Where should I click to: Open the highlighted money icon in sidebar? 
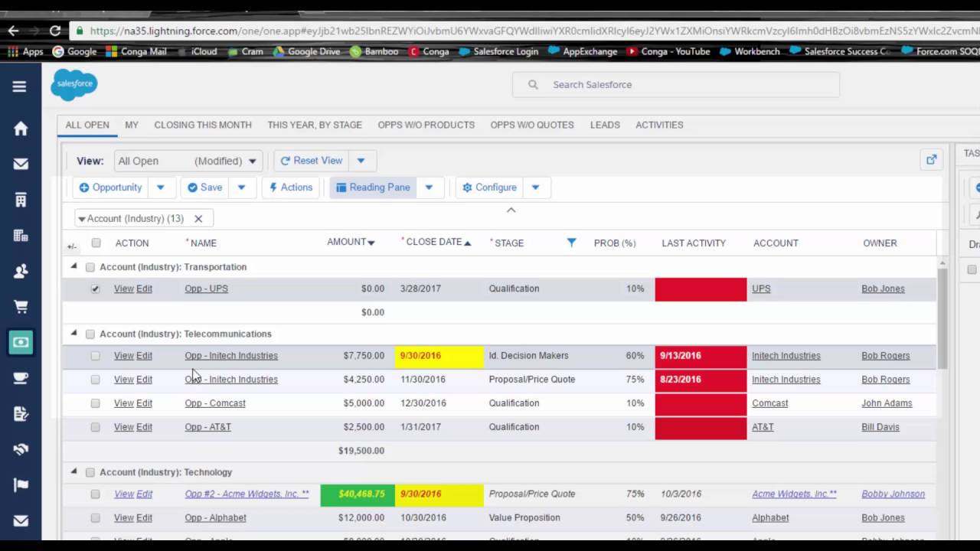tap(21, 342)
